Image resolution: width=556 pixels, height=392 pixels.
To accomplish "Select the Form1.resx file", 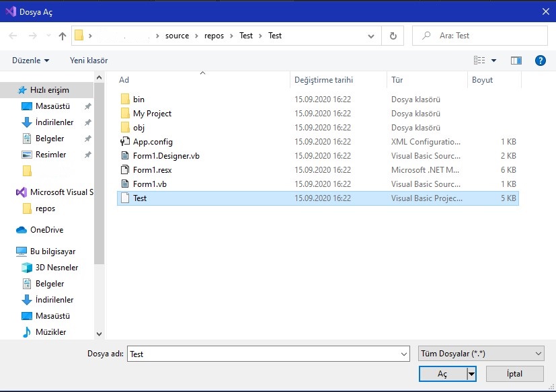I will pyautogui.click(x=318, y=170).
